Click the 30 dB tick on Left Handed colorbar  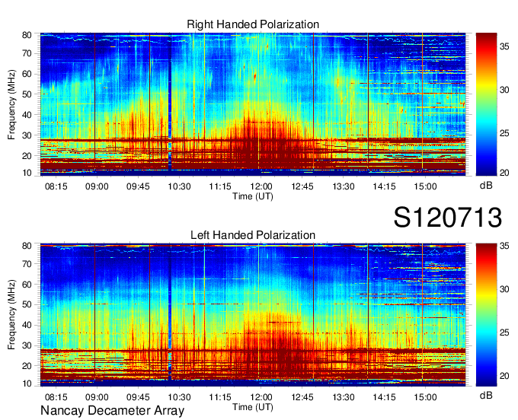504,289
